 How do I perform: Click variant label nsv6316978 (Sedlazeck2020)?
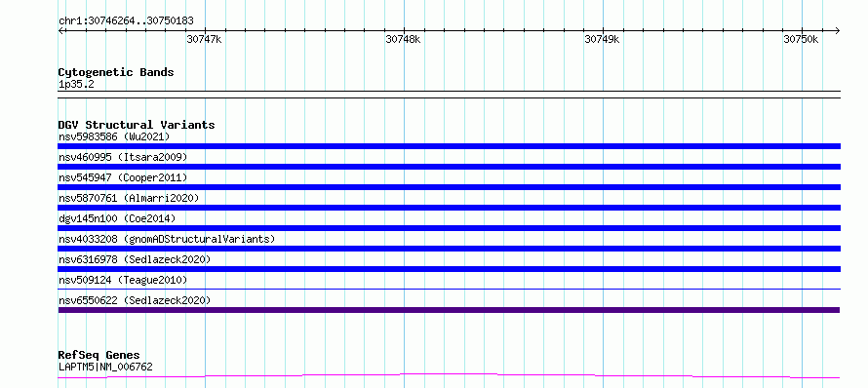coord(135,259)
